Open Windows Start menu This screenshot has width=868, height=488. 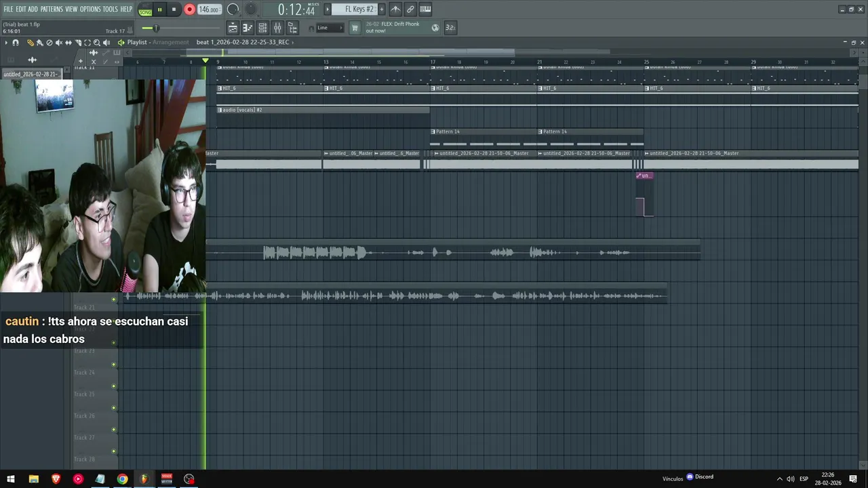point(11,479)
